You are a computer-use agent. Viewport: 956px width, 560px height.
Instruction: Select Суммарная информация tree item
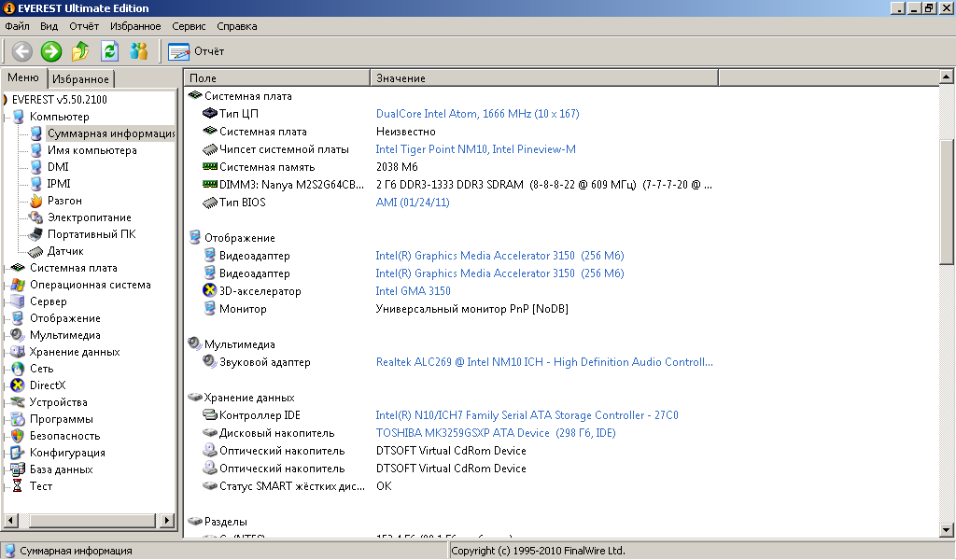coord(111,133)
